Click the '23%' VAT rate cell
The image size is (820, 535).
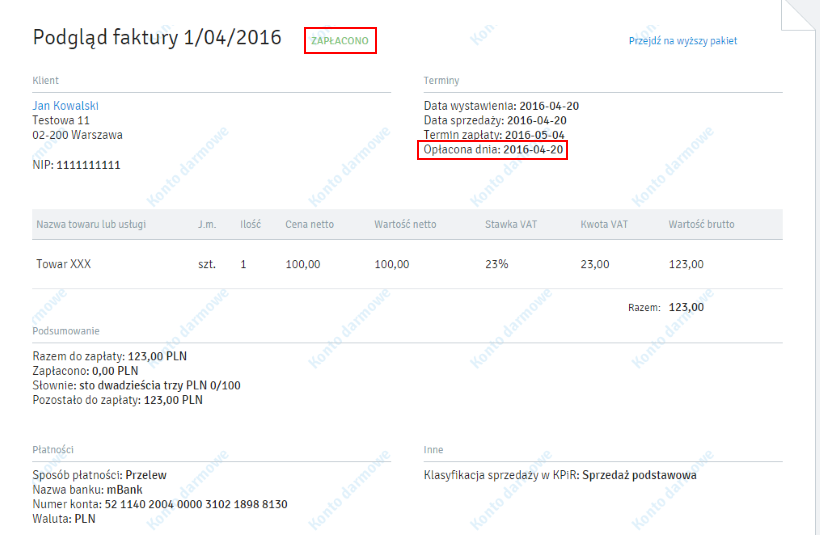(496, 264)
